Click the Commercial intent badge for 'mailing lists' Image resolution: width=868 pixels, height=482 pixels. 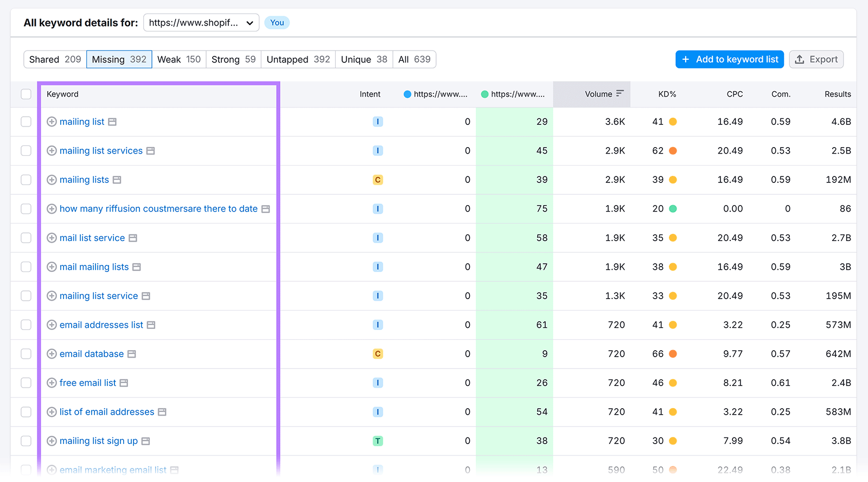pos(378,180)
